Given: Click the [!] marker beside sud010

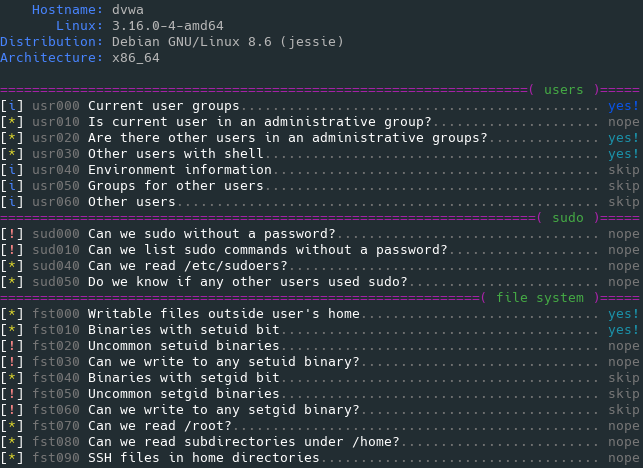Looking at the screenshot, I should pyautogui.click(x=12, y=250).
